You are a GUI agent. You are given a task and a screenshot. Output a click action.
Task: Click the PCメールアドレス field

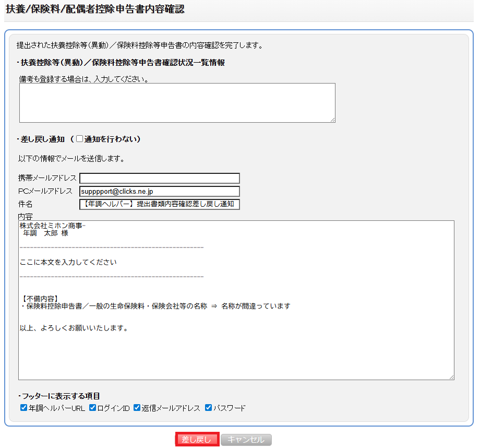click(160, 192)
